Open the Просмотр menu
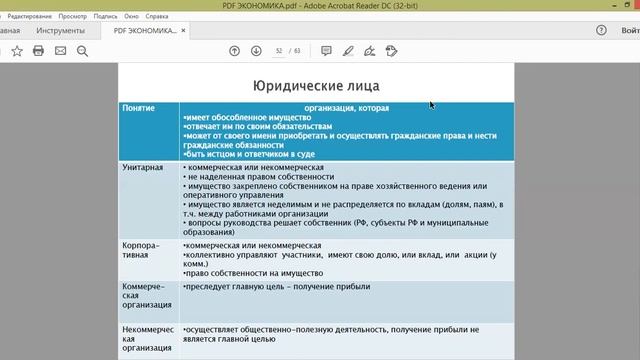This screenshot has height=360, width=640. point(73,16)
